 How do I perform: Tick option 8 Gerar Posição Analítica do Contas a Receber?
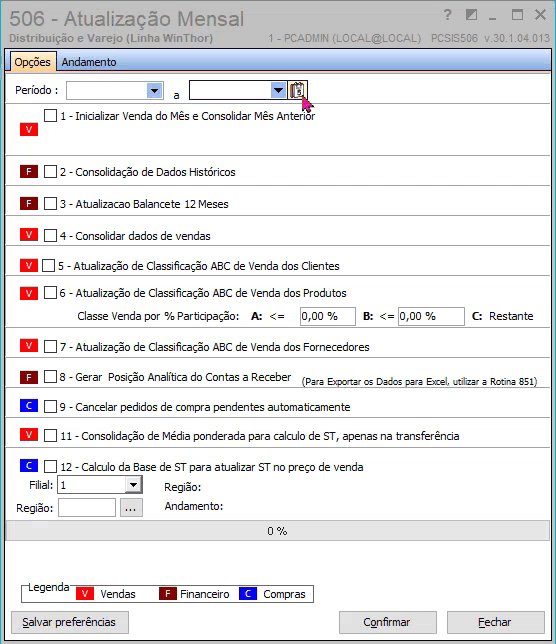51,377
